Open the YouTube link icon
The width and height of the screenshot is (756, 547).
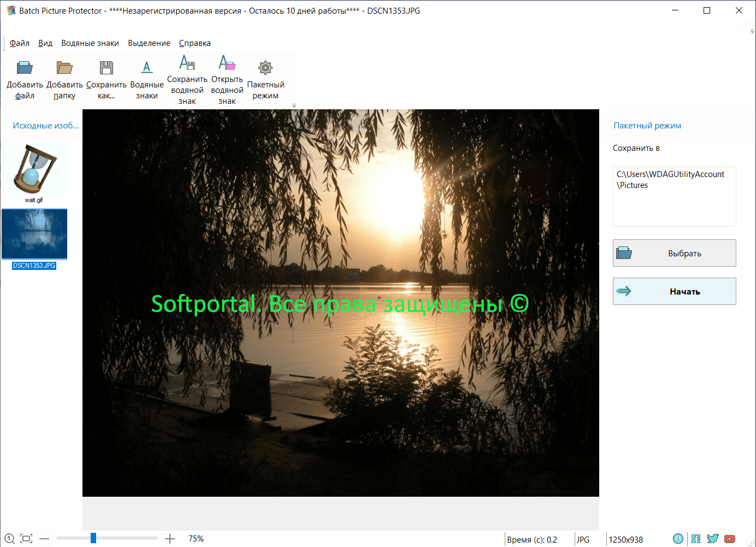pos(730,539)
